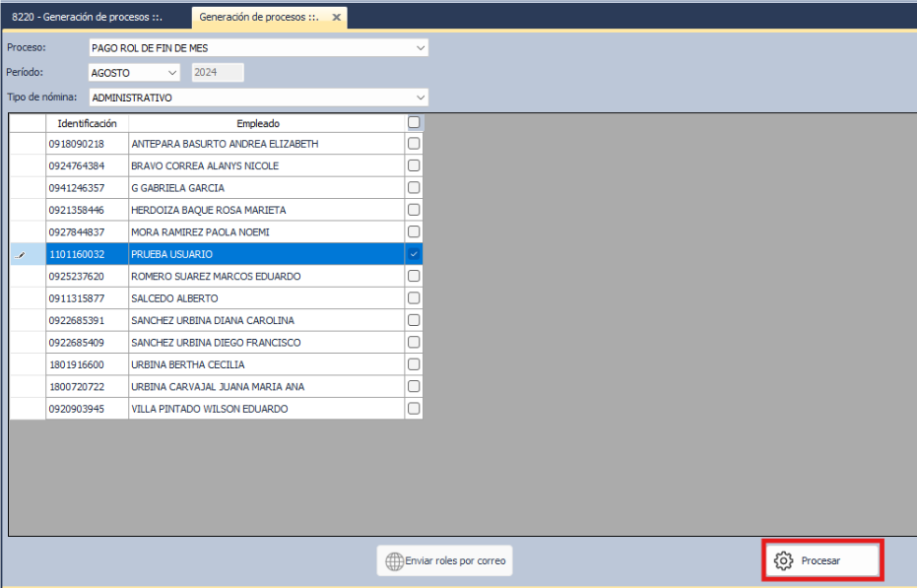
Task: Select checkbox for VILLA PINTADO WILSON EDUARDO
Action: coord(414,409)
